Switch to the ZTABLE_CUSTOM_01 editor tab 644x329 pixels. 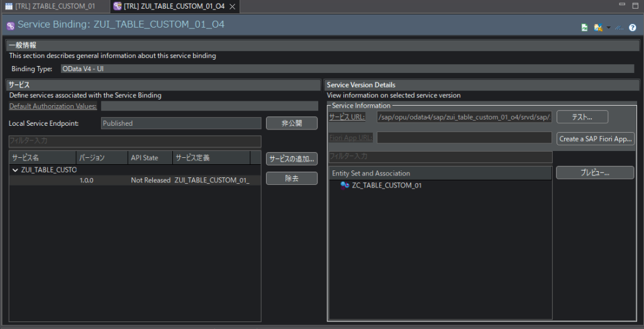click(53, 6)
